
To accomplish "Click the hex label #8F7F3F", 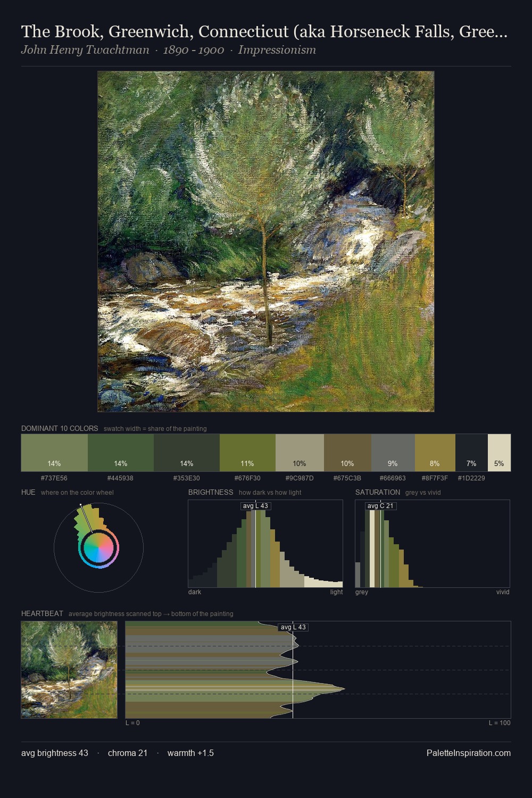I will point(435,478).
